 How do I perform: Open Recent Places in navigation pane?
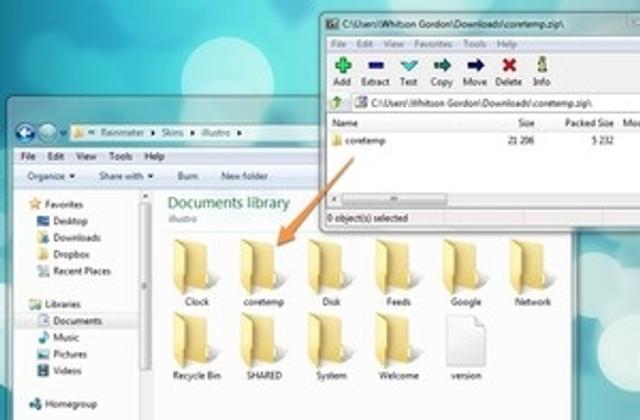73,271
